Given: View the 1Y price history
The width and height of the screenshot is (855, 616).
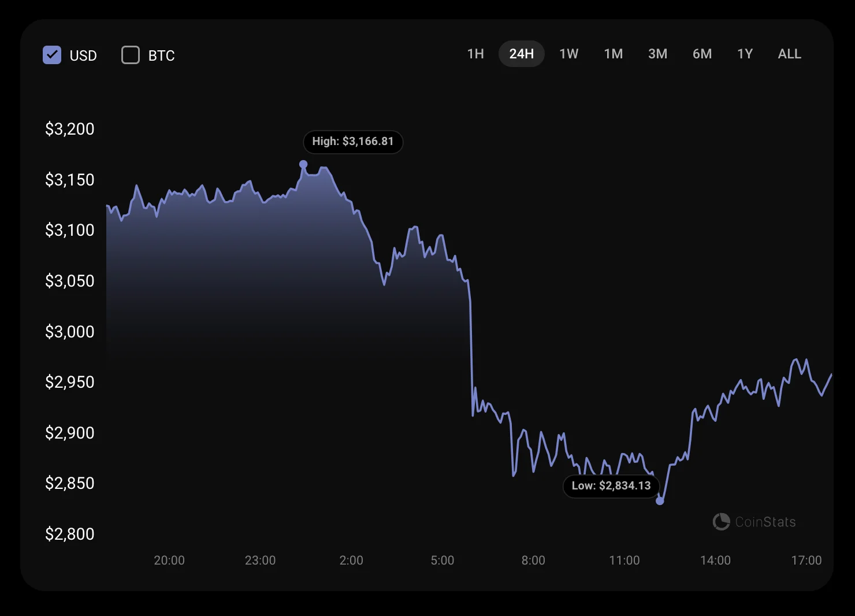Looking at the screenshot, I should point(745,54).
